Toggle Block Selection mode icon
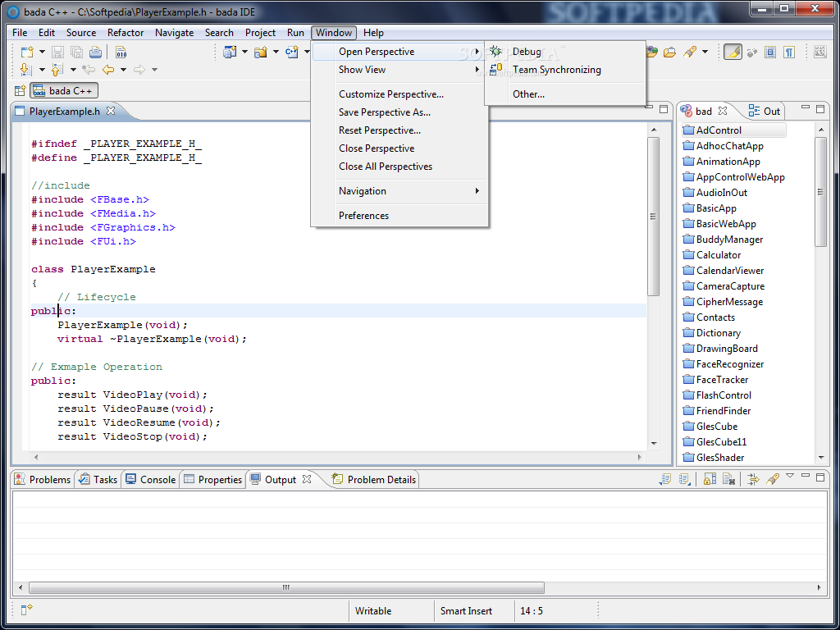The width and height of the screenshot is (840, 630). 770,52
